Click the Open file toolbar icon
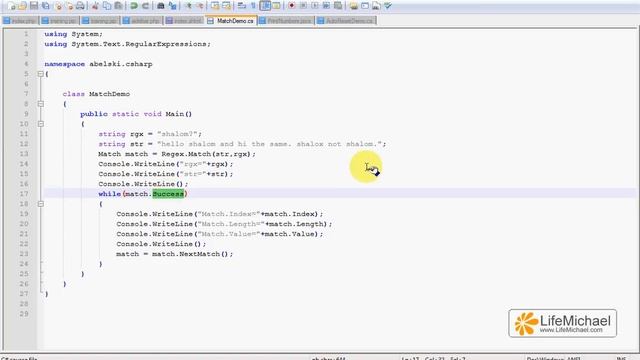The height and width of the screenshot is (360, 640). (x=22, y=6)
